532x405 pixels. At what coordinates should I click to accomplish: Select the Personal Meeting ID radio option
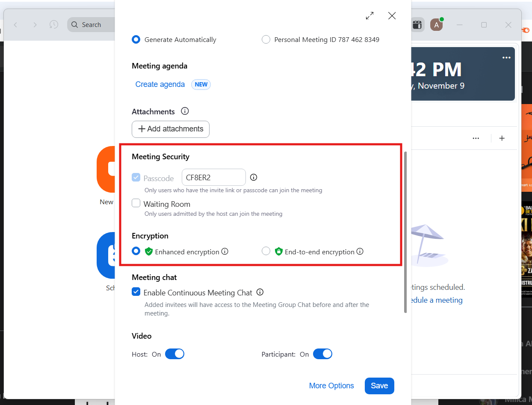tap(266, 40)
